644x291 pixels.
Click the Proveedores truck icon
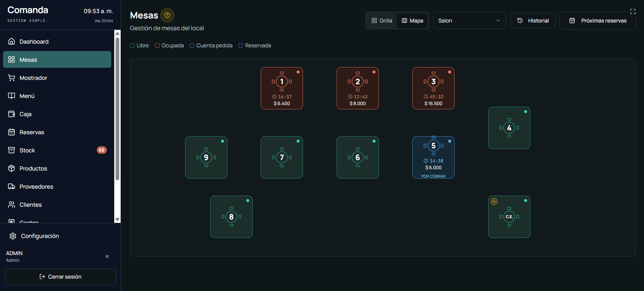tap(12, 187)
